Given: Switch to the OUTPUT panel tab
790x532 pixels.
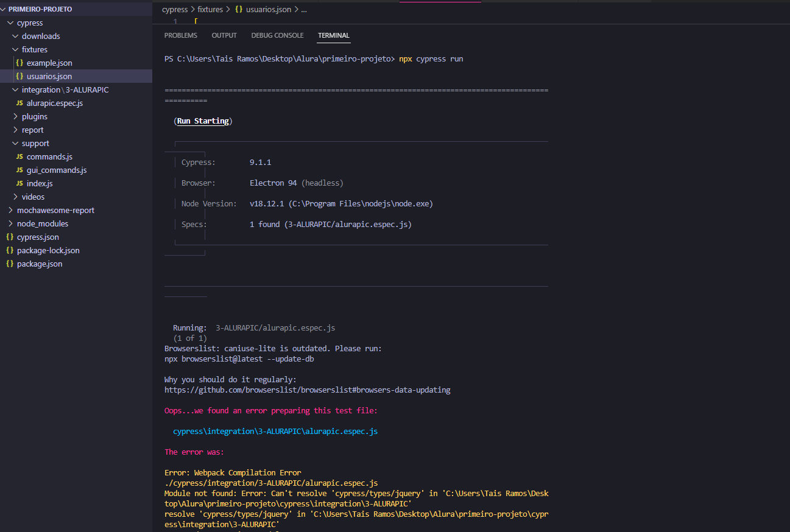Looking at the screenshot, I should [224, 35].
